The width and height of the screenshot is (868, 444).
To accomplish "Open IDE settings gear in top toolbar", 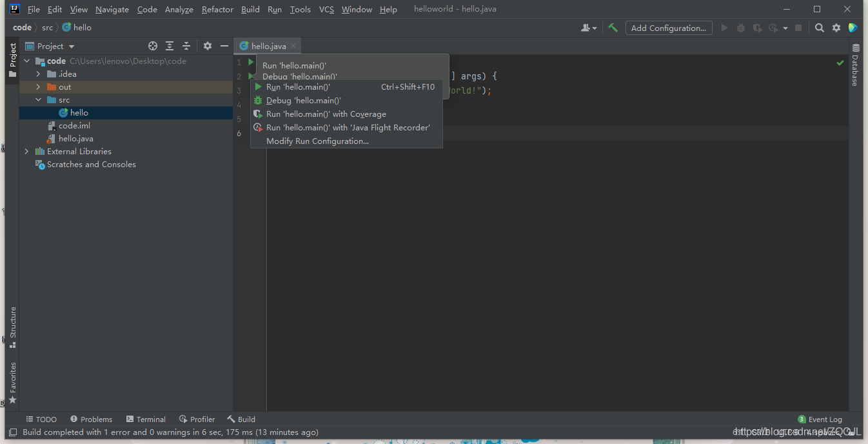I will [836, 28].
